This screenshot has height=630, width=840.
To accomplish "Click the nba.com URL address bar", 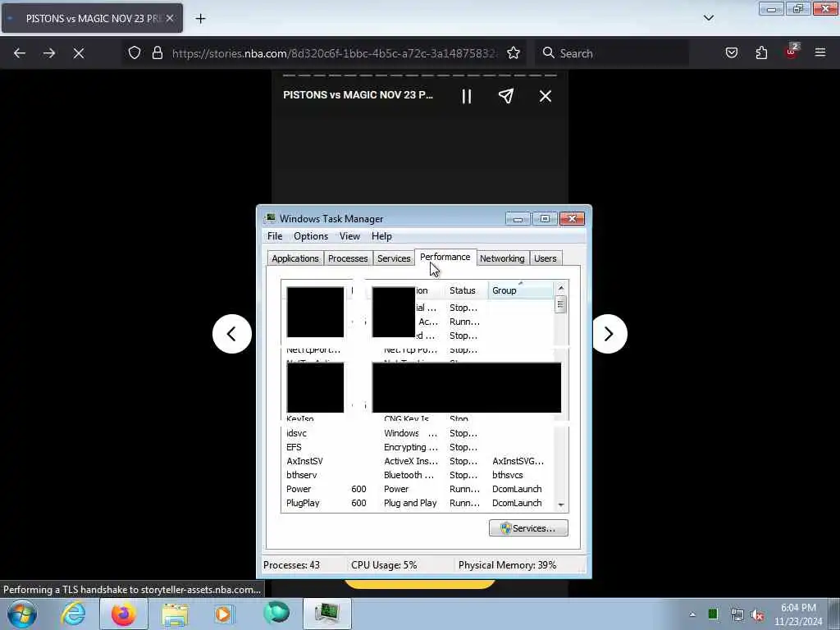I will pos(335,53).
